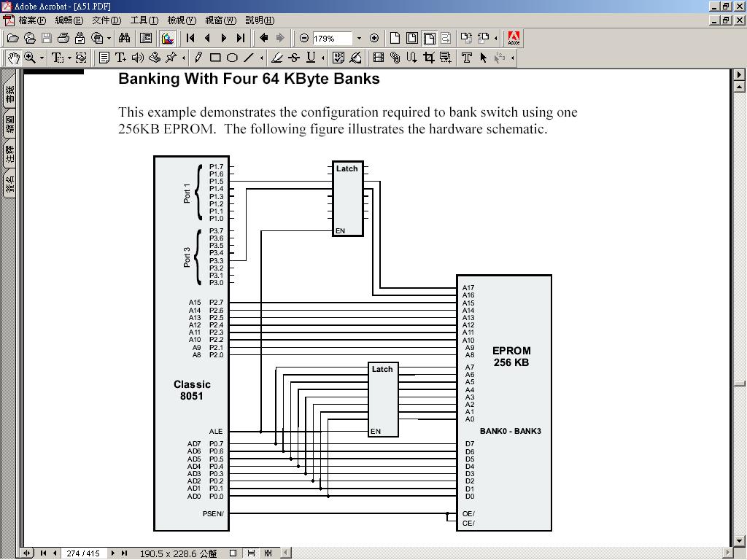The width and height of the screenshot is (747, 560).
Task: Open the 檢視(V) menu
Action: coord(182,20)
